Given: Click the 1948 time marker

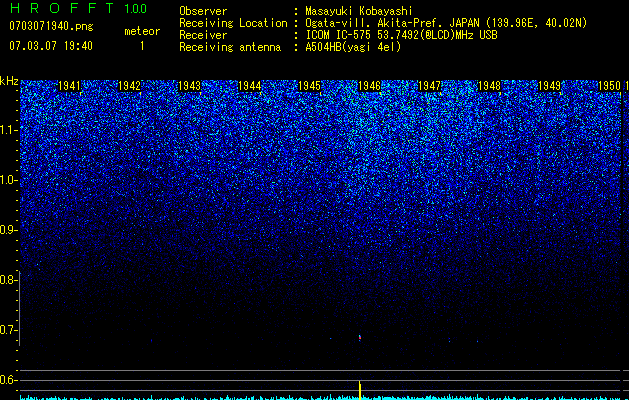Looking at the screenshot, I should point(489,86).
